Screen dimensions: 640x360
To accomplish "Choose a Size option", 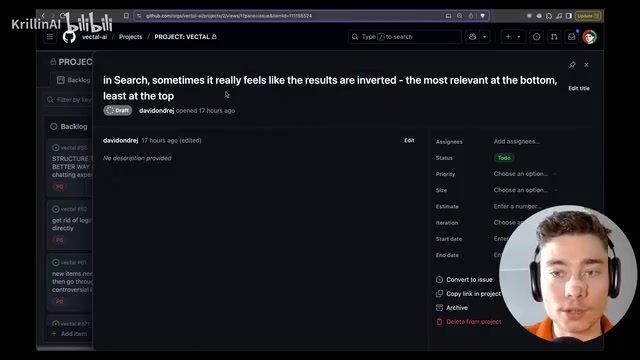I will pos(521,190).
